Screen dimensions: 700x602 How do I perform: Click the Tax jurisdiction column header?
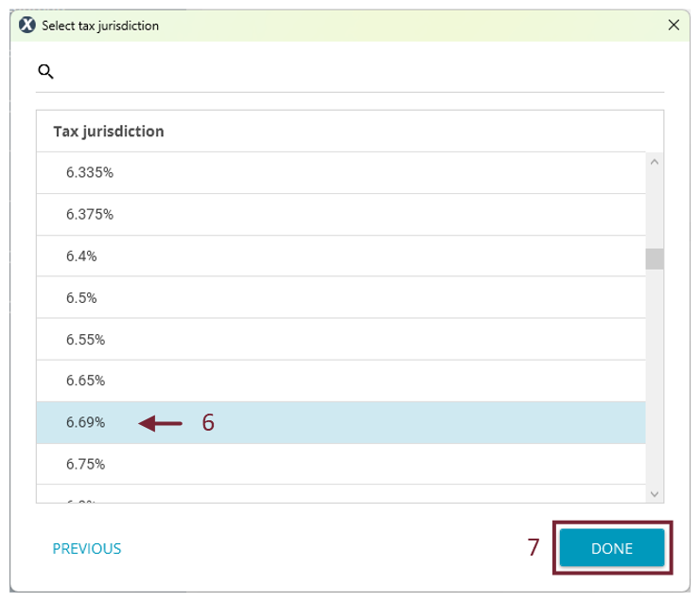[x=109, y=132]
